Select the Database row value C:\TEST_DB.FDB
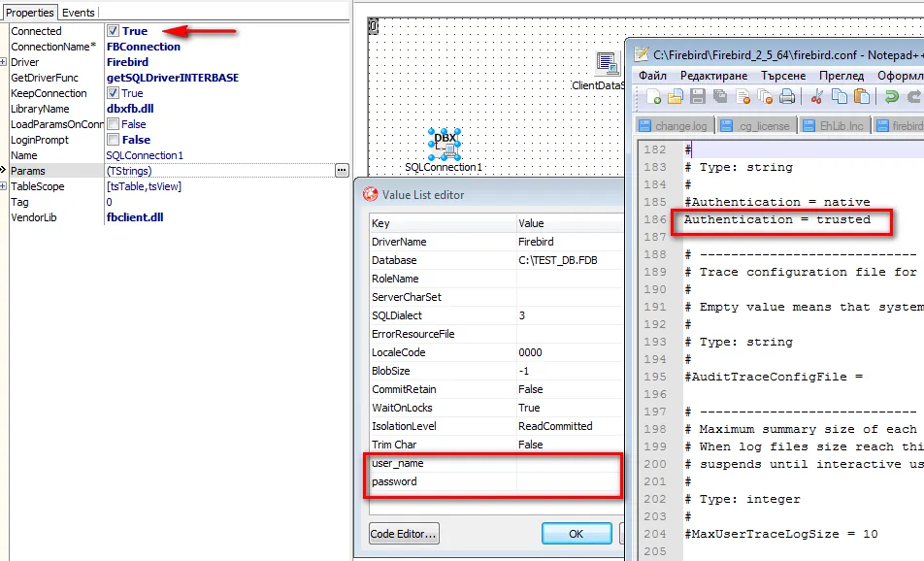The width and height of the screenshot is (924, 561). (x=557, y=260)
